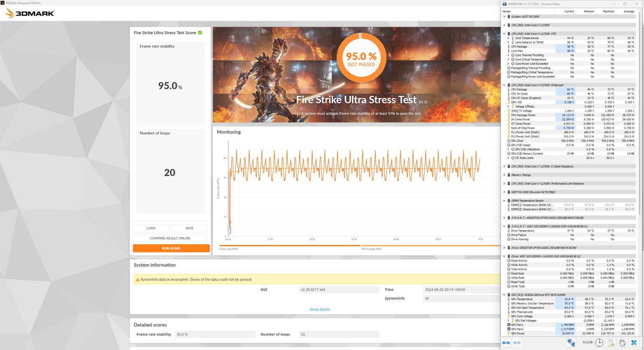Open the Show details link
Viewport: 644px width, 350px height.
[320, 309]
